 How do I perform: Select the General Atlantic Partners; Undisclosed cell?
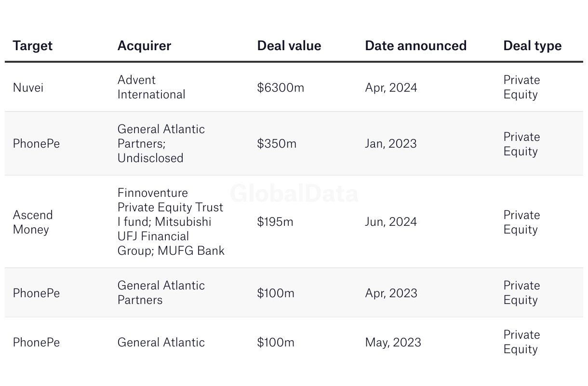pyautogui.click(x=161, y=144)
